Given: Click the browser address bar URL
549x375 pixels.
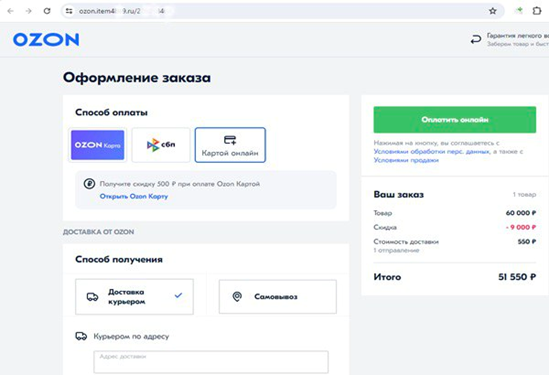Looking at the screenshot, I should click(121, 11).
